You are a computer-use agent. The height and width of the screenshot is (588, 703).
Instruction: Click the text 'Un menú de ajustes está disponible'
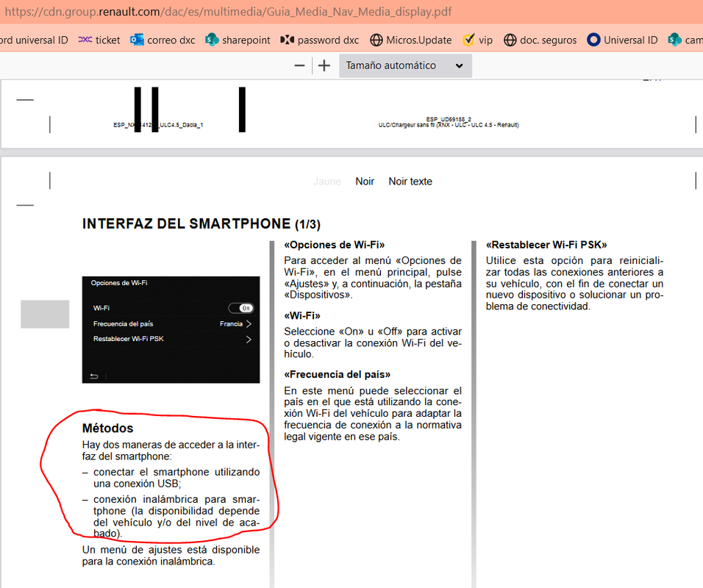pyautogui.click(x=171, y=550)
